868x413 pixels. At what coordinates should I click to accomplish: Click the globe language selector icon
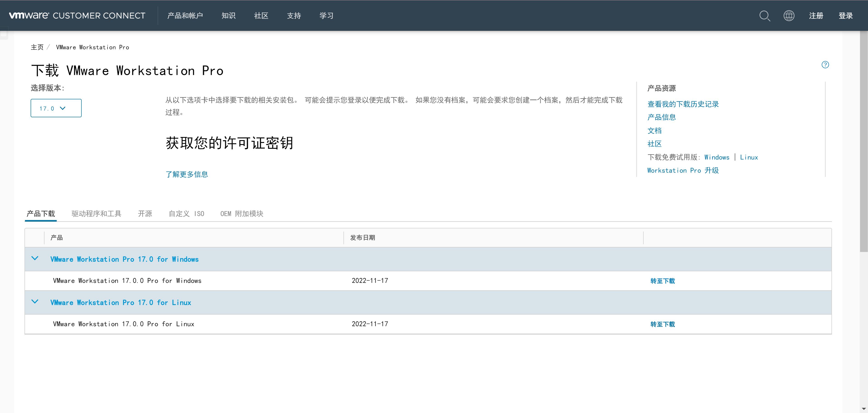click(x=789, y=16)
